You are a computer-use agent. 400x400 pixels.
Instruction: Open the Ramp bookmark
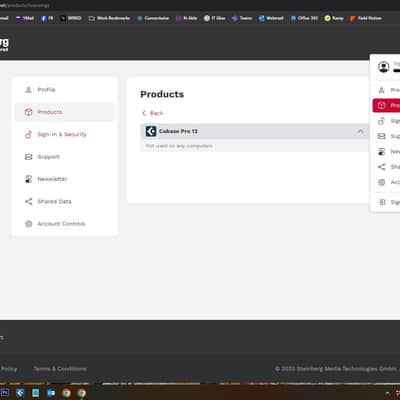click(x=334, y=18)
